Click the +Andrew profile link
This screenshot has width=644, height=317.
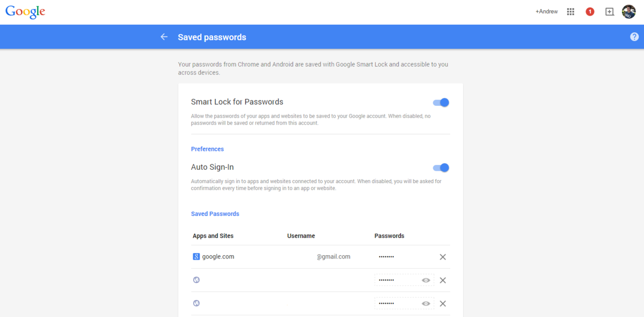546,12
